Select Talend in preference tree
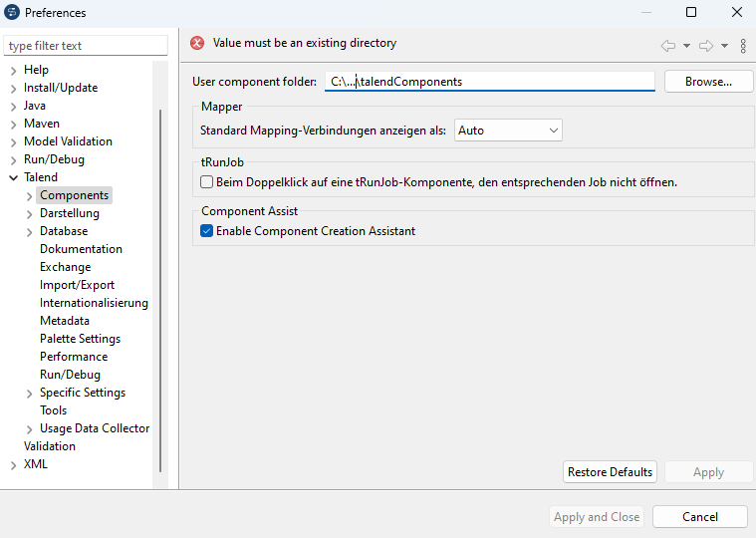 (x=41, y=177)
